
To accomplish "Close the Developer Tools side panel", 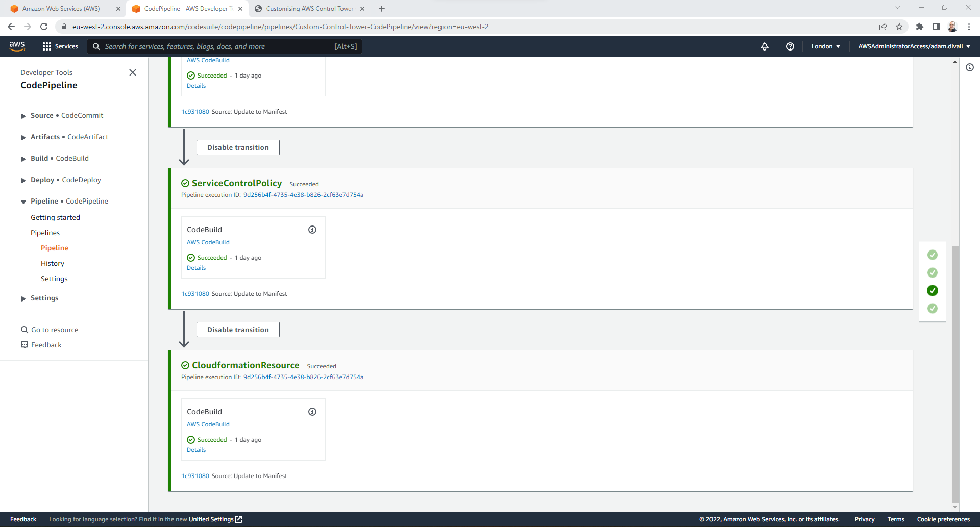I will 133,72.
